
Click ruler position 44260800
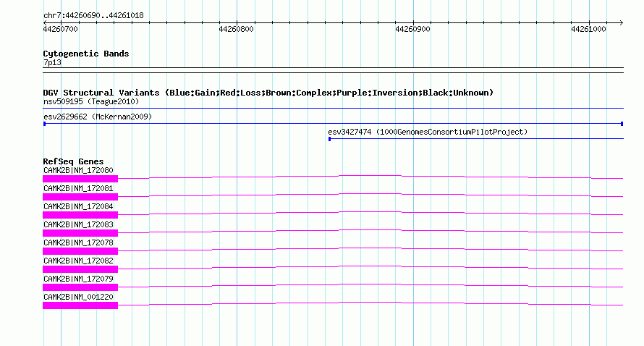[236, 29]
